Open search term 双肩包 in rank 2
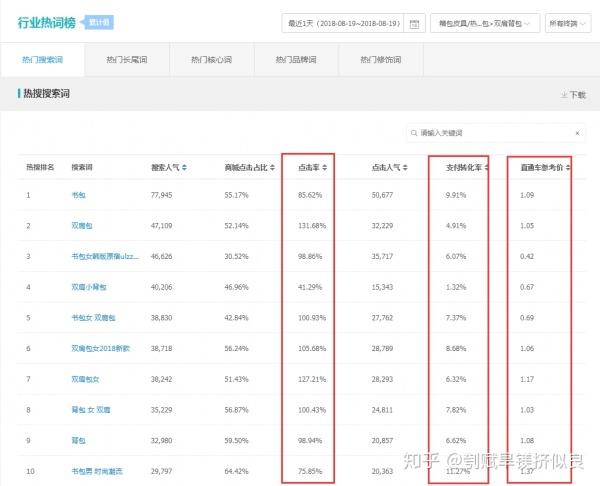This screenshot has height=486, width=600. (x=82, y=226)
